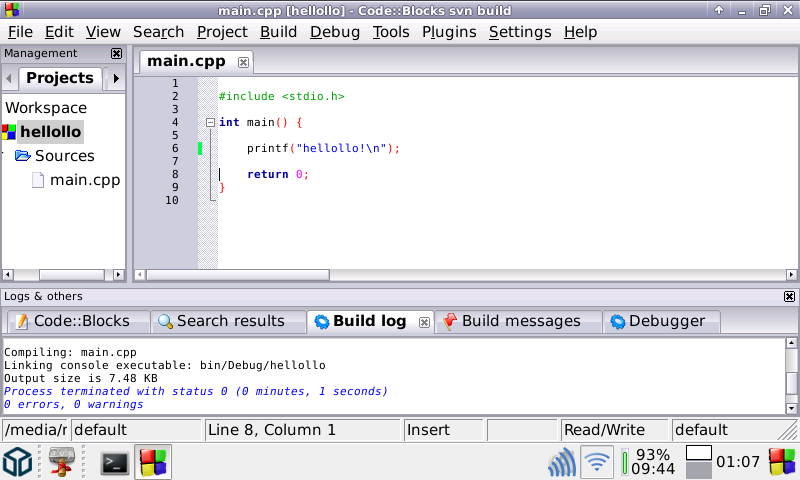Image resolution: width=800 pixels, height=480 pixels.
Task: Open the terminal from the taskbar
Action: 115,462
